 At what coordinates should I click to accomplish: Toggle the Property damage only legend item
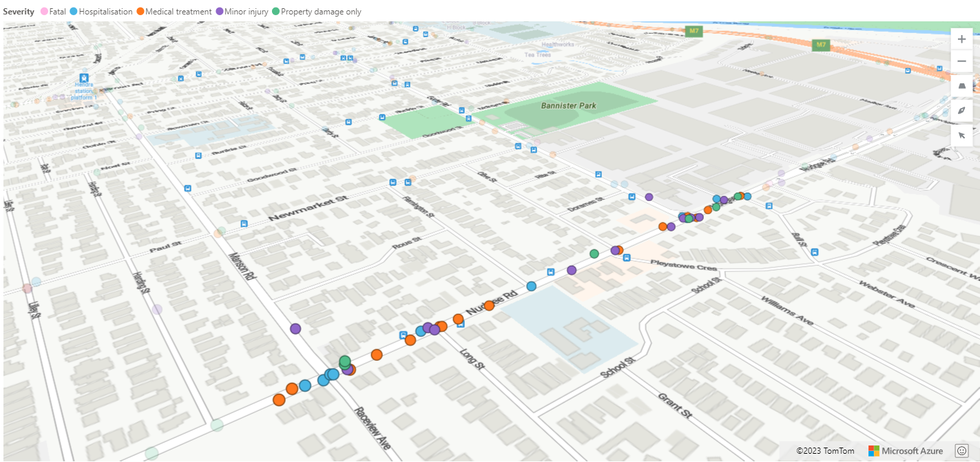(275, 11)
